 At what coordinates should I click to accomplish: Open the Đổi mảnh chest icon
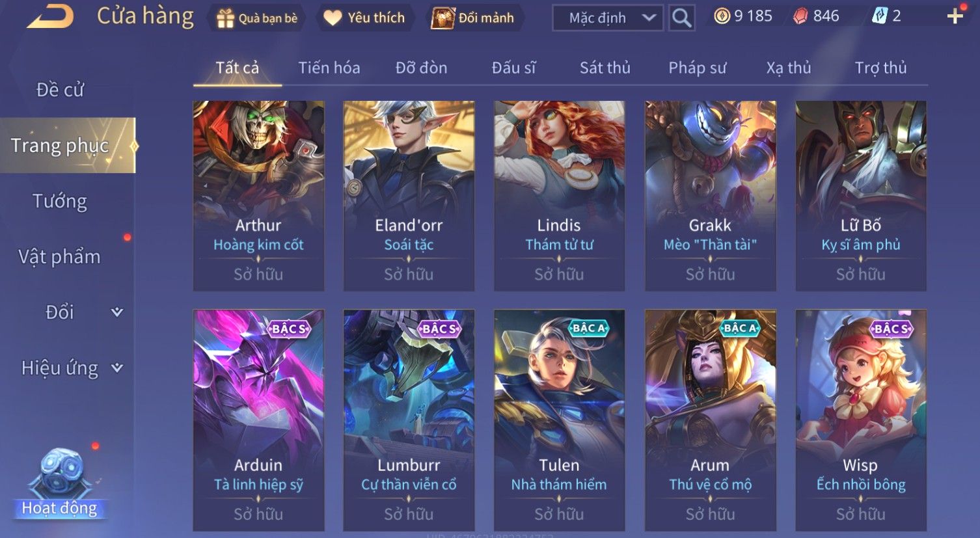pyautogui.click(x=442, y=18)
